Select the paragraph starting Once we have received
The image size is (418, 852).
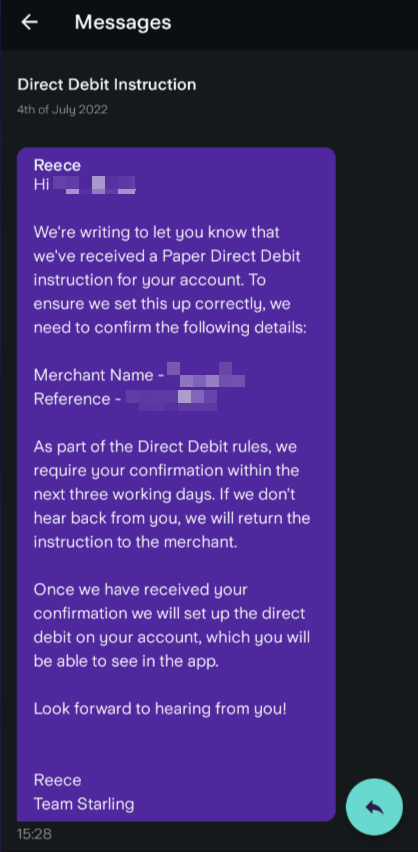172,625
